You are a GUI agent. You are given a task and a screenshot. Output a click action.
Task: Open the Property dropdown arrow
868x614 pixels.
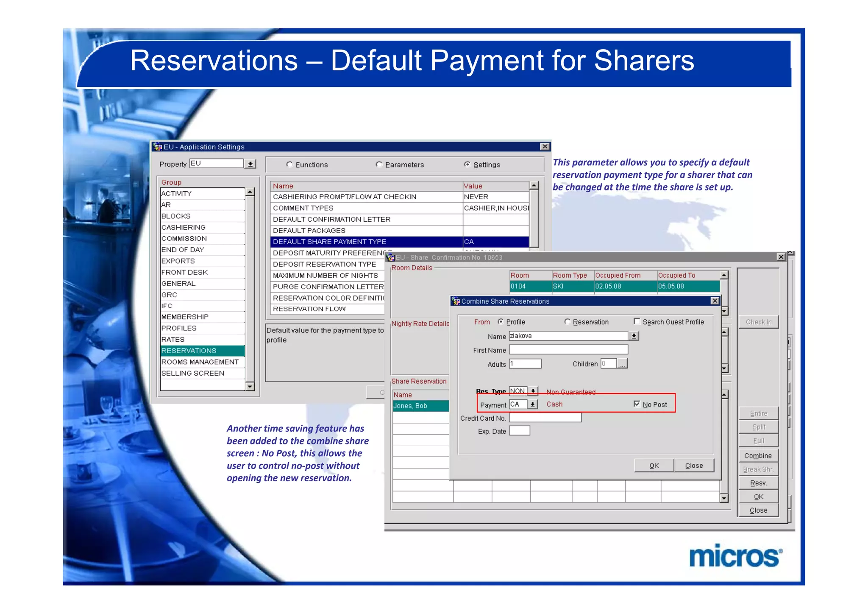[250, 164]
